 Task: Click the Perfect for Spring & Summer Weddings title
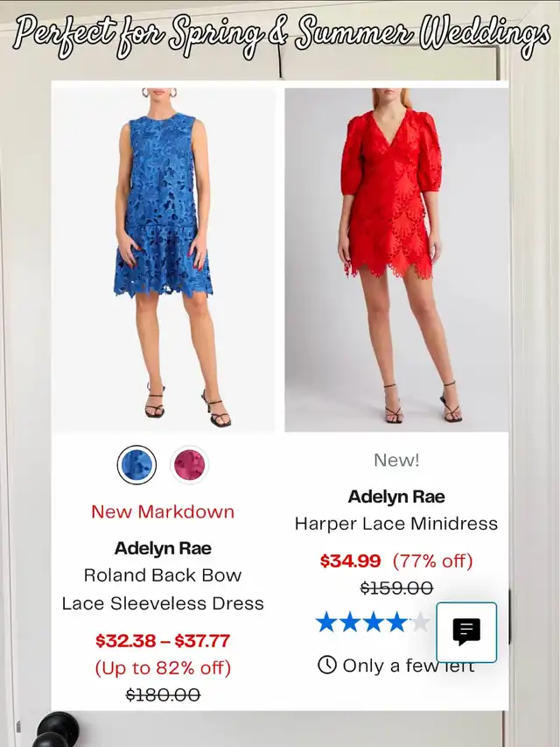click(x=281, y=36)
